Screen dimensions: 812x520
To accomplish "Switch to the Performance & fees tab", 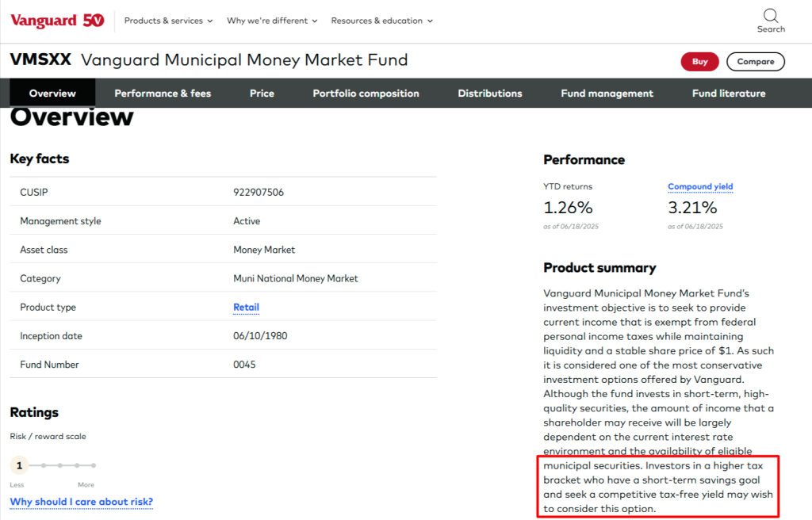I will tap(163, 94).
